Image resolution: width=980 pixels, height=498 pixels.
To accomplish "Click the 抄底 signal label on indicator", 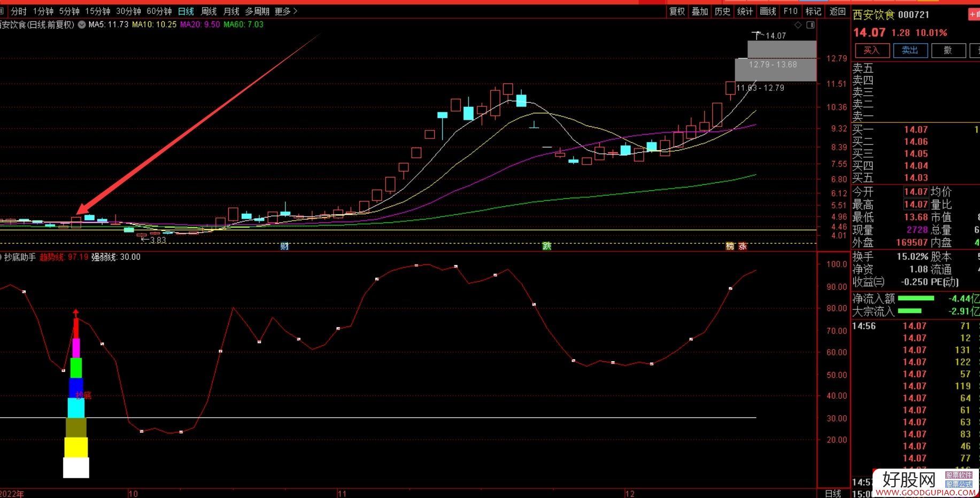I will (83, 395).
